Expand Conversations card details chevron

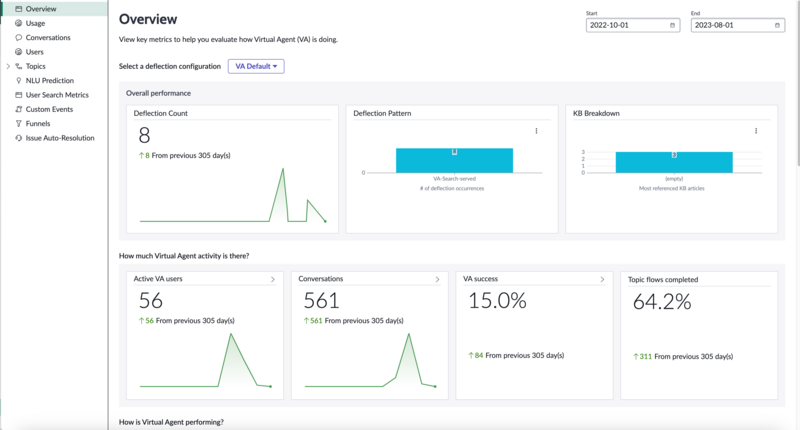coord(437,279)
